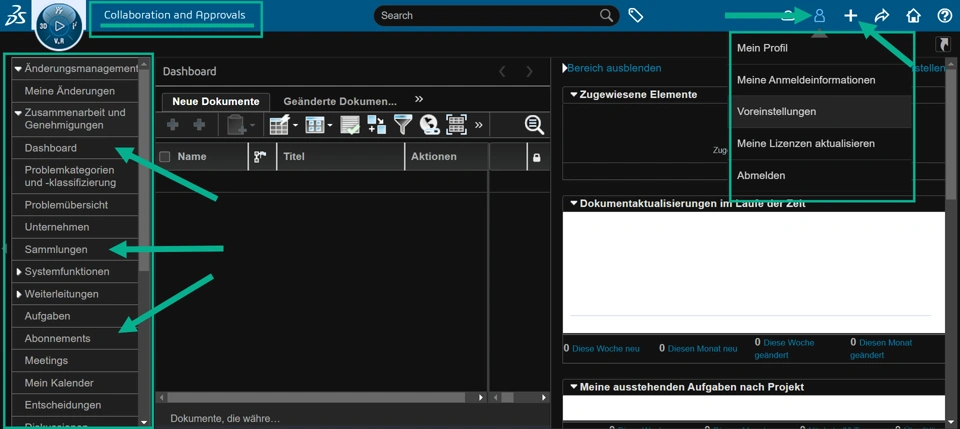Click Abmelden to log out
This screenshot has height=429, width=960.
(761, 175)
